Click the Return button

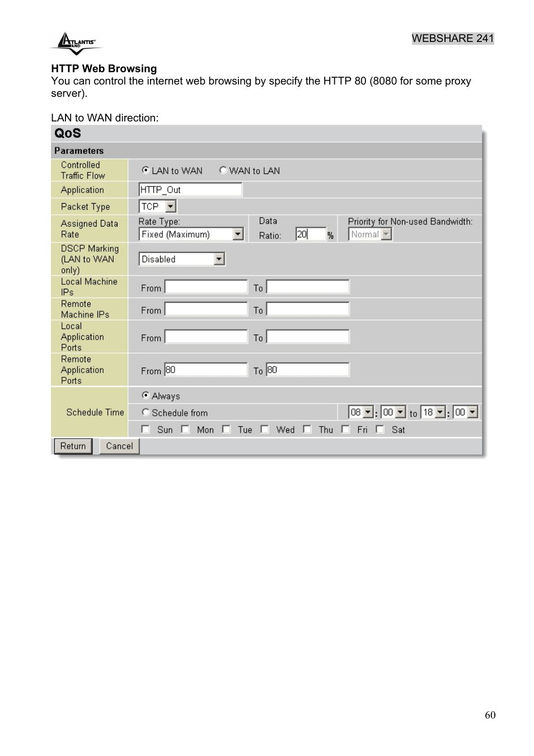(73, 446)
